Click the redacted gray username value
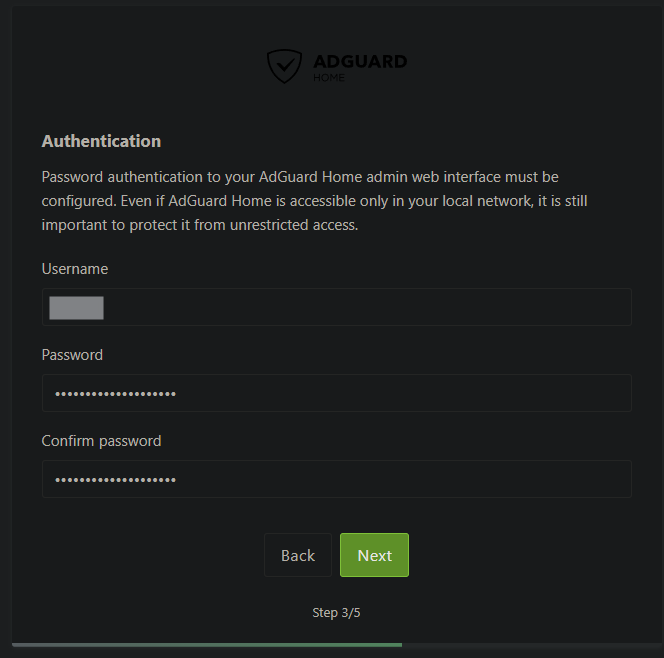The image size is (664, 658). pyautogui.click(x=76, y=308)
